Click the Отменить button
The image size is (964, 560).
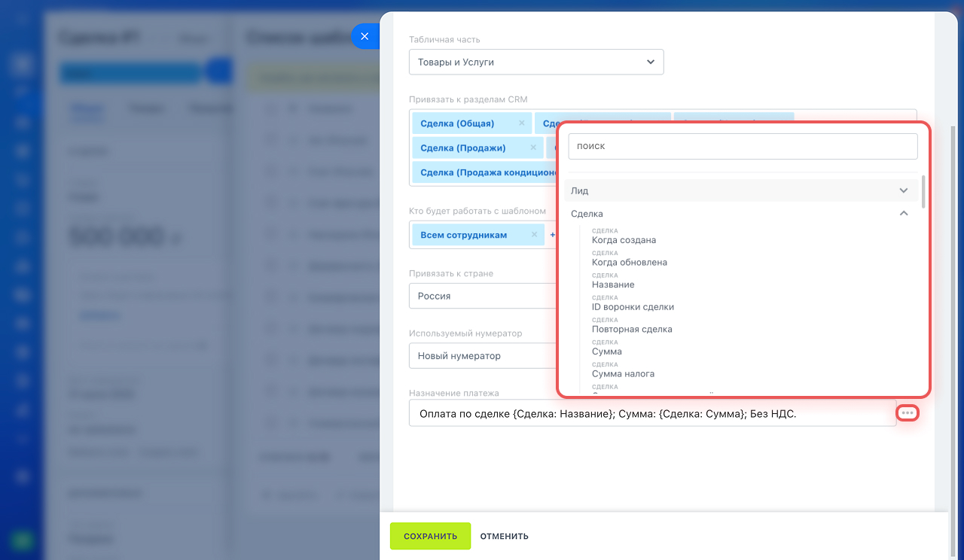tap(504, 536)
